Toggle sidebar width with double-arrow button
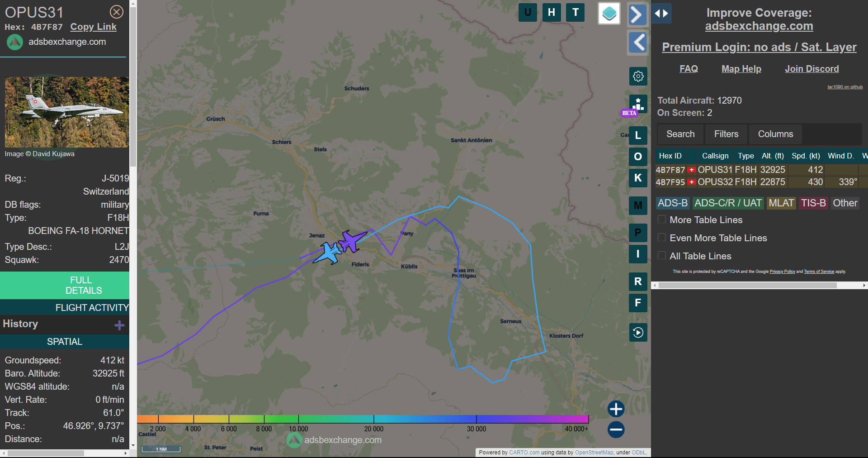868x458 pixels. [661, 13]
